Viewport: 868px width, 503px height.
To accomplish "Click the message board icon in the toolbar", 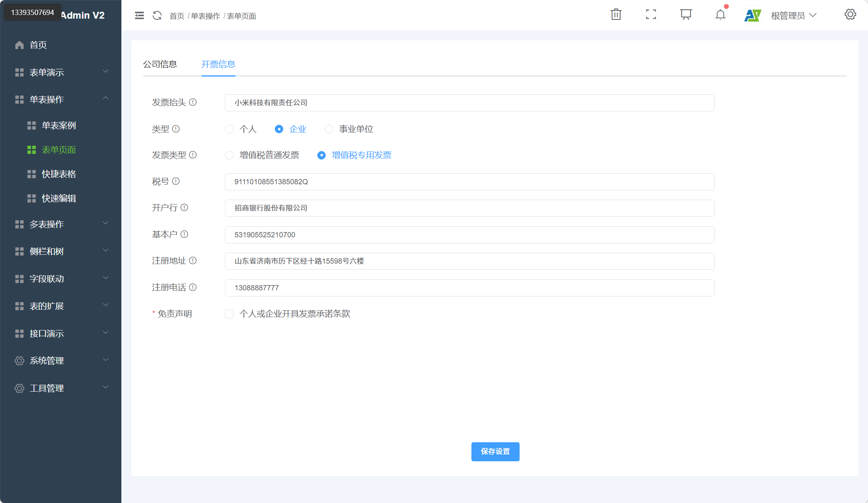I will (x=685, y=15).
